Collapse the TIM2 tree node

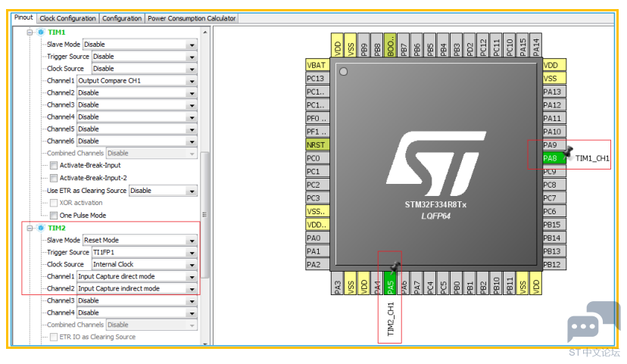[30, 228]
